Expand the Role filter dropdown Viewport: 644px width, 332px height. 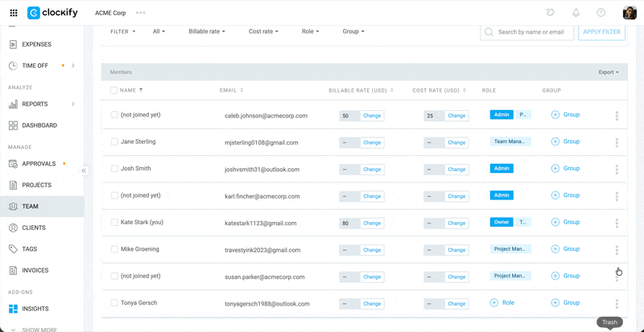(310, 31)
